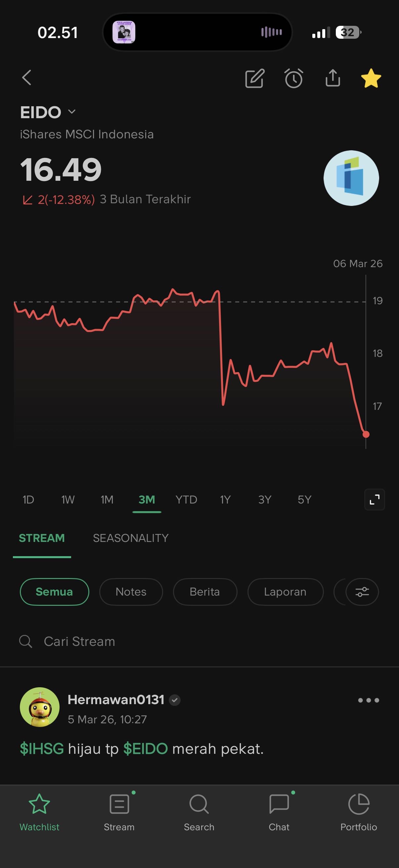Expand the EIDO ticker dropdown chevron
This screenshot has height=868, width=399.
pos(72,112)
